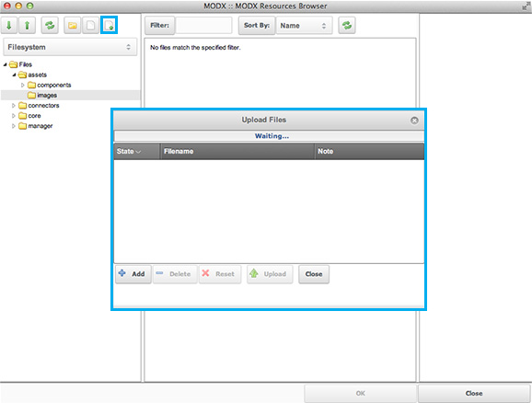The width and height of the screenshot is (532, 403).
Task: Click the new folder icon
Action: [x=73, y=26]
